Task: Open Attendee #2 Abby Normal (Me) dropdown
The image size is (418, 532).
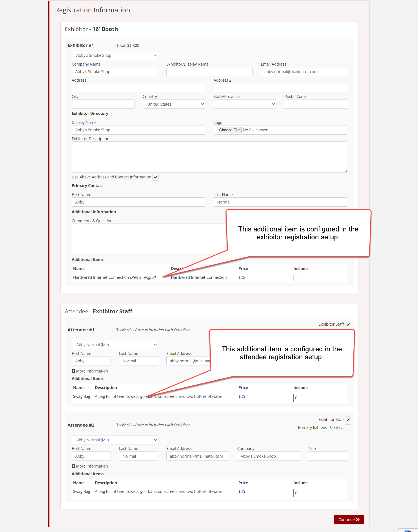Action: (x=114, y=440)
